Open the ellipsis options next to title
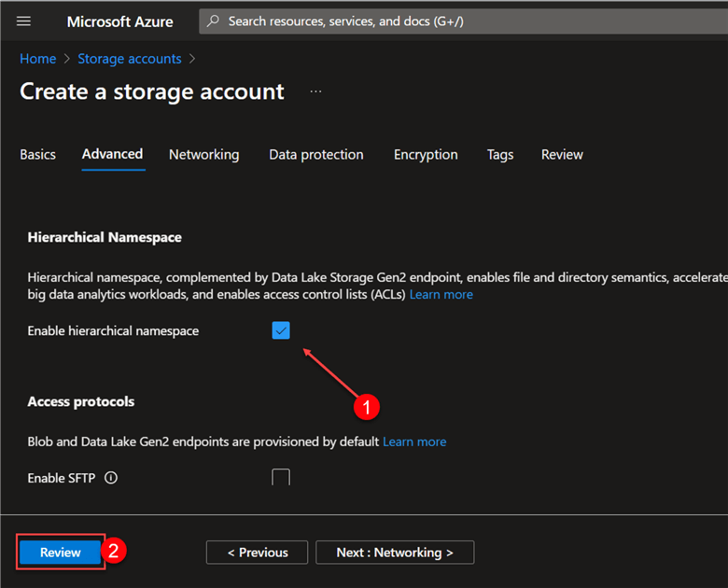This screenshot has height=588, width=728. click(315, 91)
